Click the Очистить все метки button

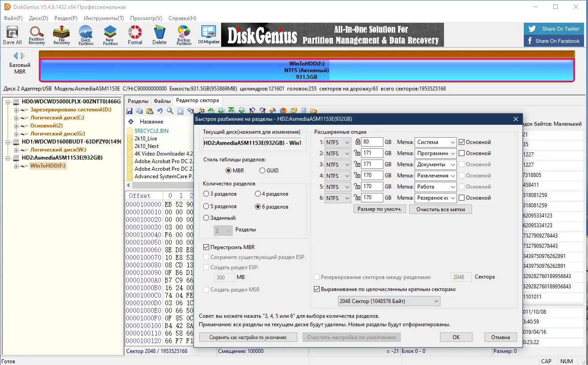coord(440,209)
